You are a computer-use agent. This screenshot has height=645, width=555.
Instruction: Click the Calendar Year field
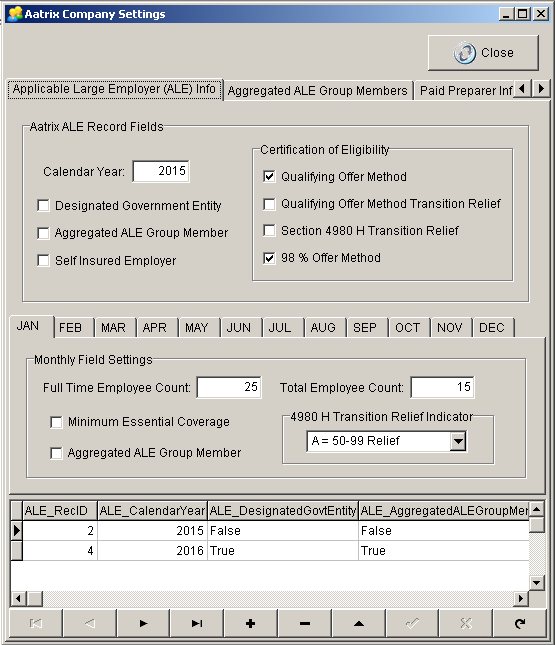pos(161,171)
